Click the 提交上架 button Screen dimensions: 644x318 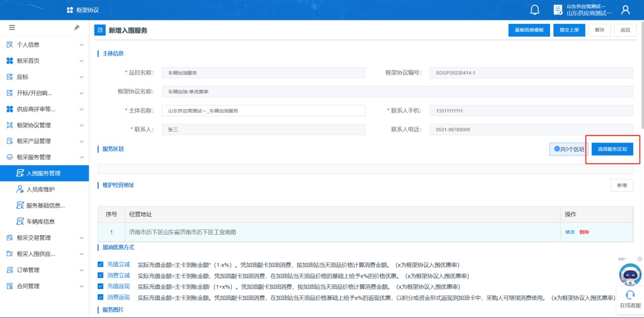[569, 31]
